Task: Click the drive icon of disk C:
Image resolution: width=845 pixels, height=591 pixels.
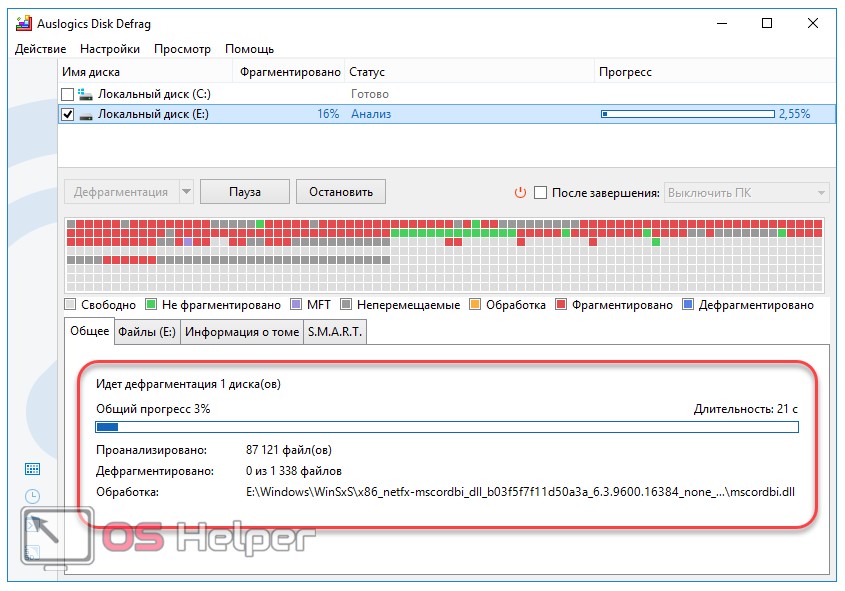Action: [85, 95]
